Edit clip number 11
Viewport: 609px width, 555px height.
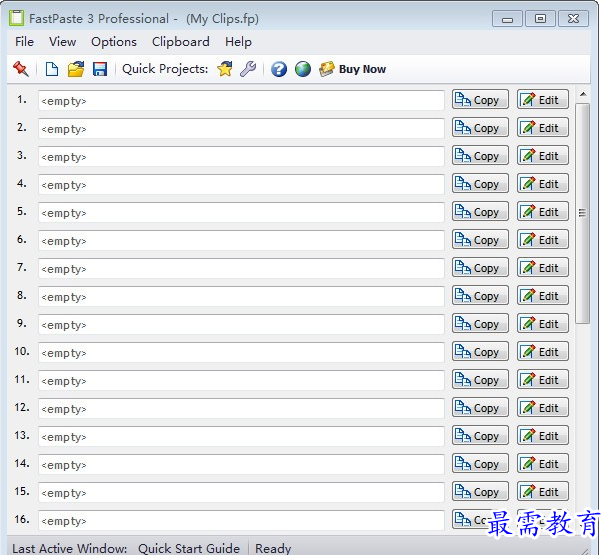click(x=543, y=379)
